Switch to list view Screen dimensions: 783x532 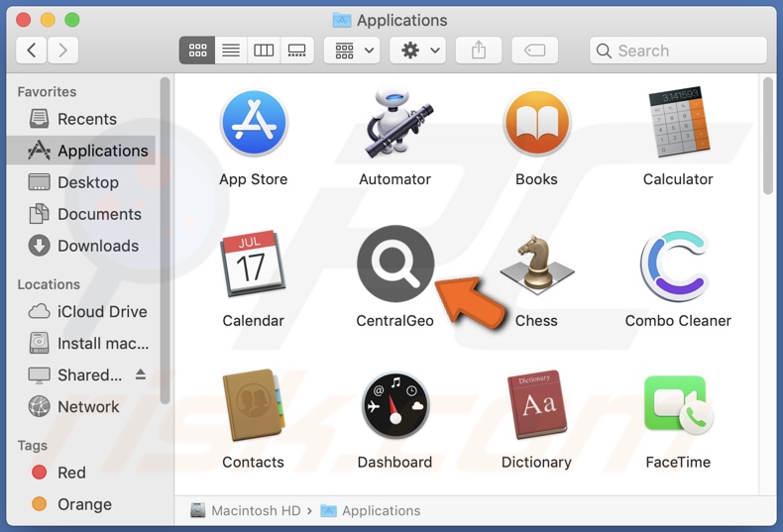point(231,50)
